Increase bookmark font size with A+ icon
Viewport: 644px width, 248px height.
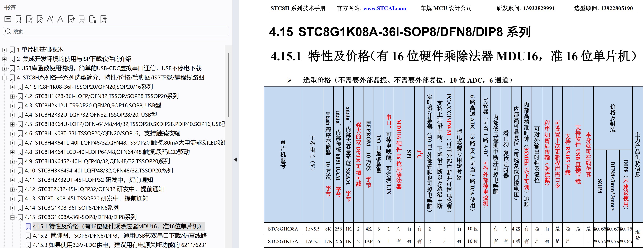click(x=50, y=19)
